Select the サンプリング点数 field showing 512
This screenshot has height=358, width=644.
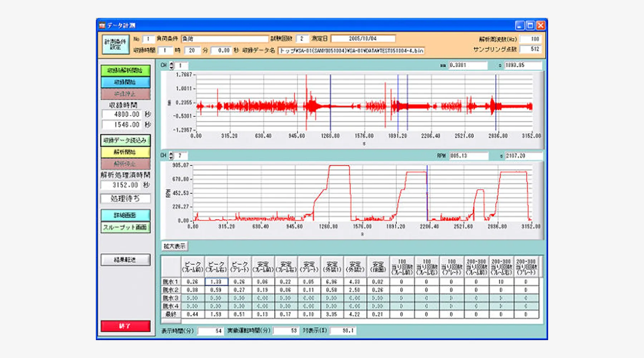click(530, 49)
